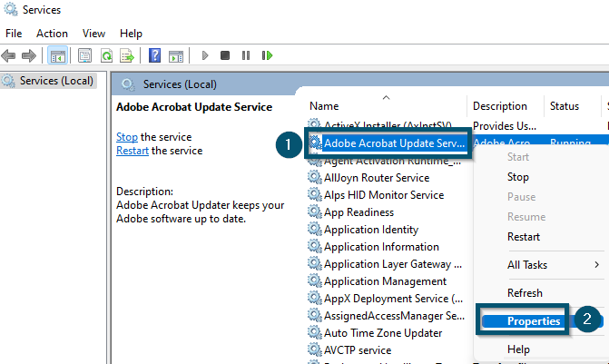Select the Application Information service row
Viewport: 609px width, 364px height.
point(381,246)
